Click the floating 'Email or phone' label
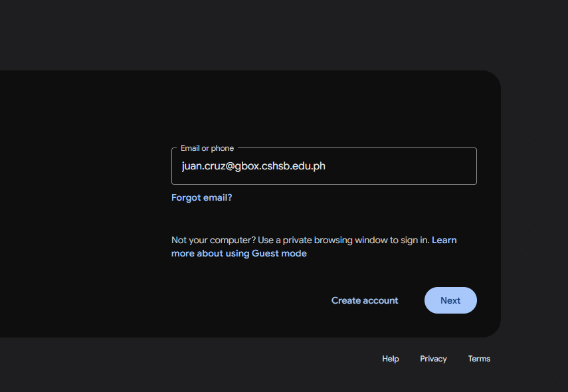The image size is (568, 392). coord(207,148)
